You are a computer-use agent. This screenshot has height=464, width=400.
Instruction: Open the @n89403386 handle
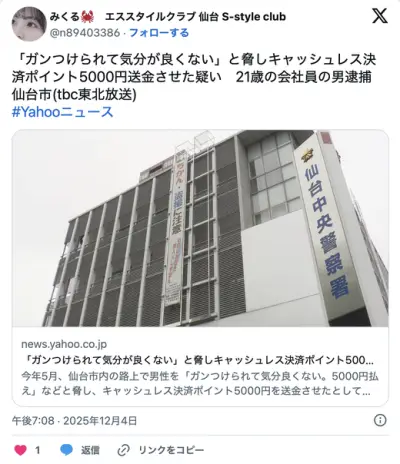point(85,33)
